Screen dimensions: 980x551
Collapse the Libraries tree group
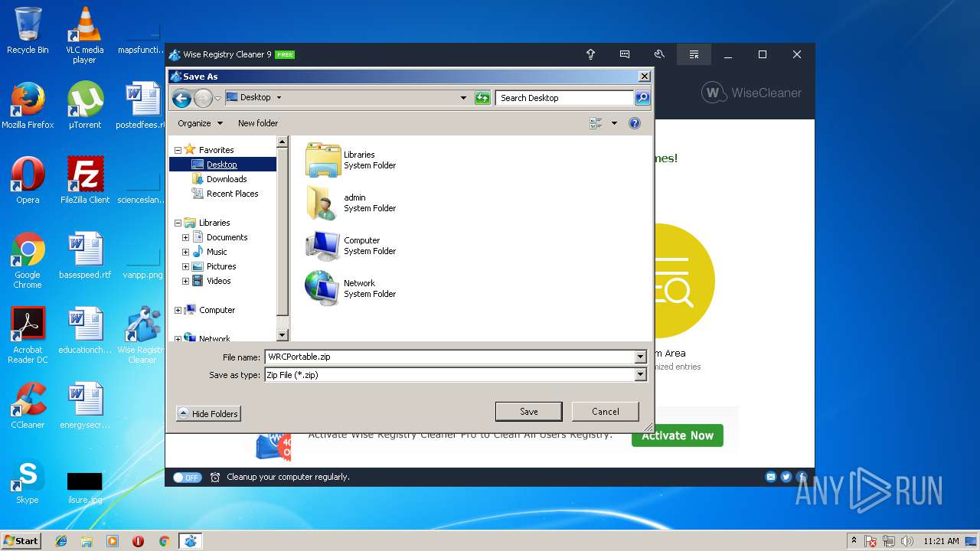coord(178,223)
